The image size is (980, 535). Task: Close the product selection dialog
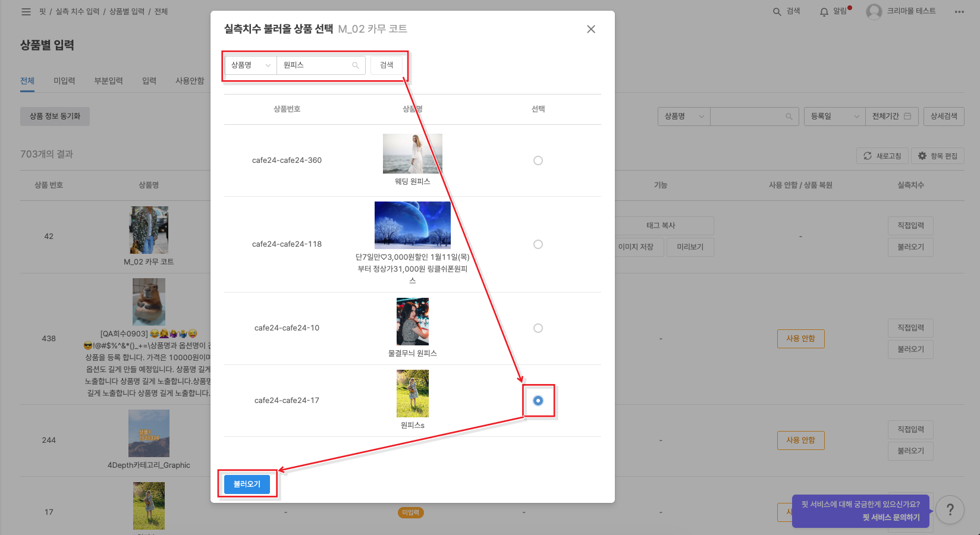tap(590, 29)
